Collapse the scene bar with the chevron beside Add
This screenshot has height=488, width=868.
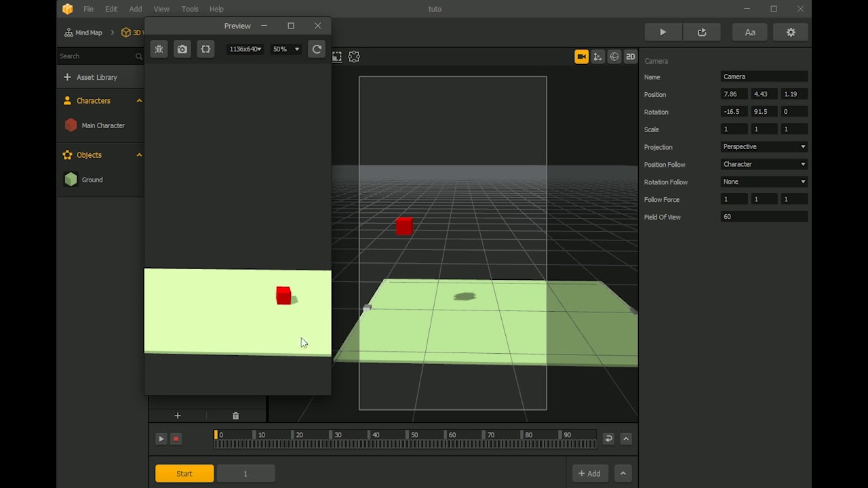623,473
